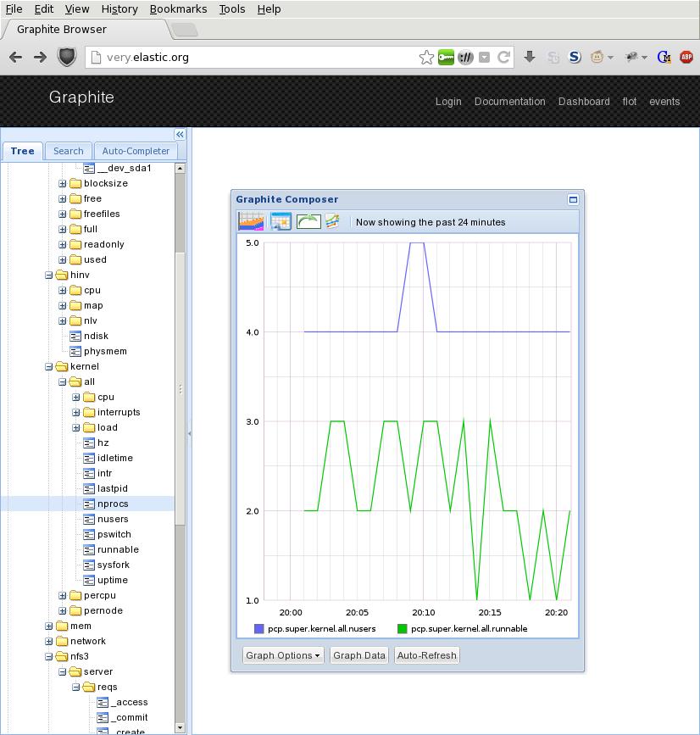Click the browser forward arrow
700x735 pixels.
point(41,57)
